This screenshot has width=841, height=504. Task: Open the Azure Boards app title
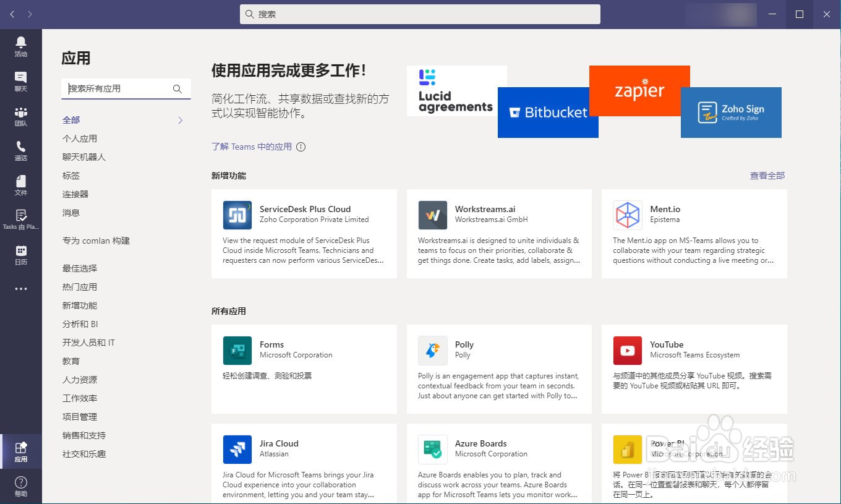click(x=480, y=443)
